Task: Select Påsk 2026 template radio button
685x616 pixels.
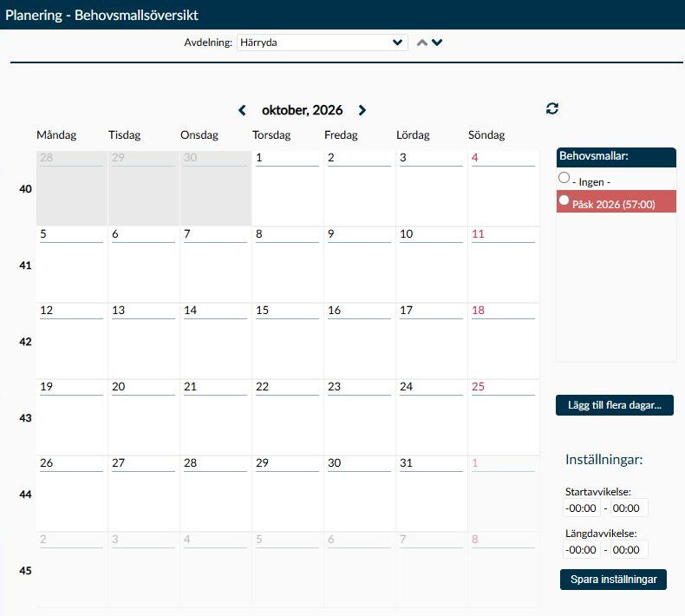Action: tap(564, 200)
